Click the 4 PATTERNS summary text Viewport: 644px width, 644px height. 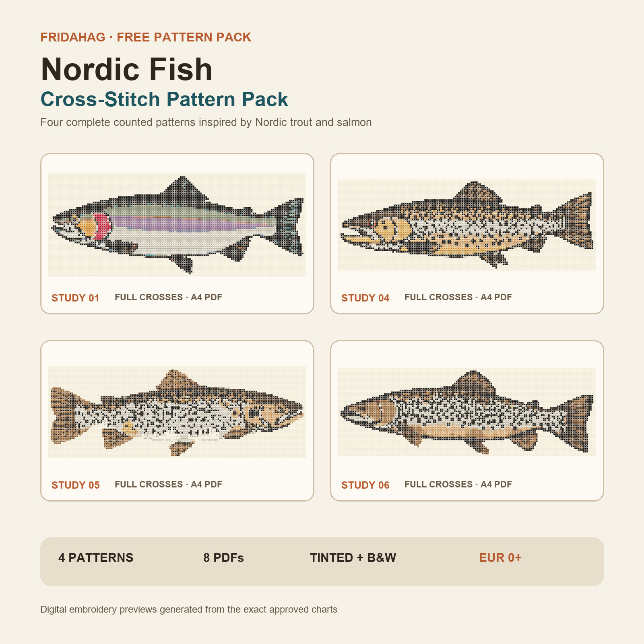96,557
